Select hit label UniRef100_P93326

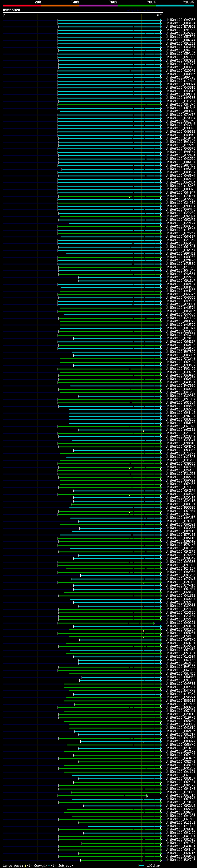[180, 507]
